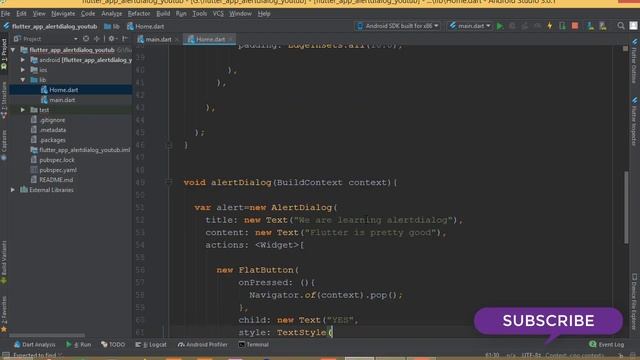
Task: Open the TODO tool window
Action: tap(113, 344)
